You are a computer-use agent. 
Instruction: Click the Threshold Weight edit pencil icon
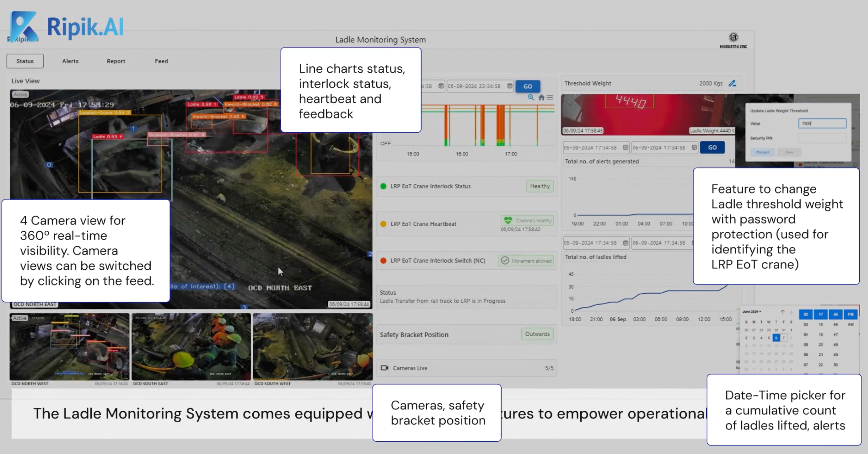pos(732,84)
